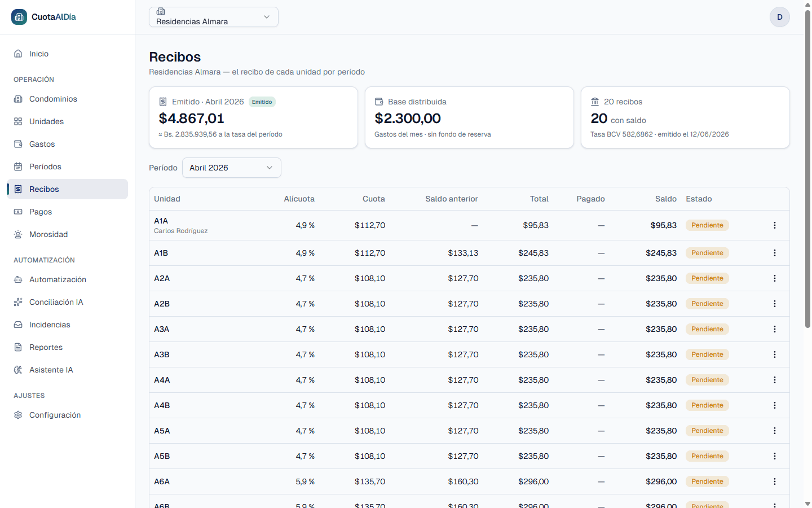The image size is (812, 508).
Task: Click the CuotaAlDía logo icon
Action: (x=19, y=17)
